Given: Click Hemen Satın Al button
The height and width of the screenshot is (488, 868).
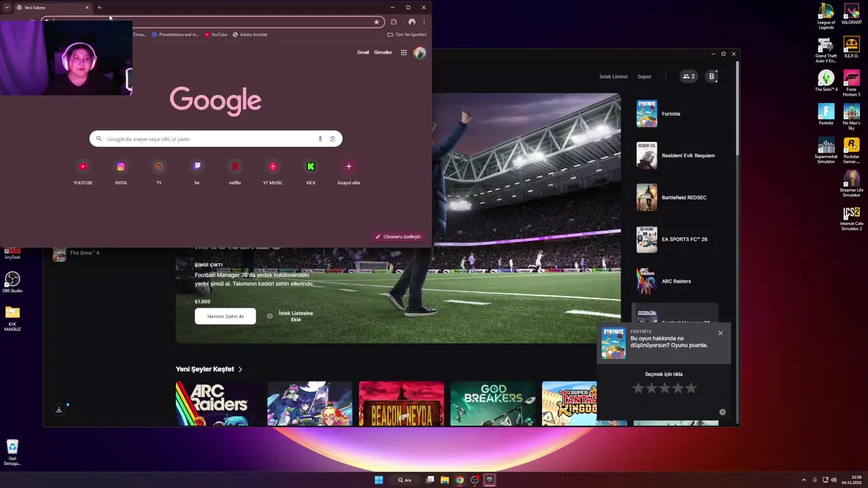Looking at the screenshot, I should tap(225, 317).
